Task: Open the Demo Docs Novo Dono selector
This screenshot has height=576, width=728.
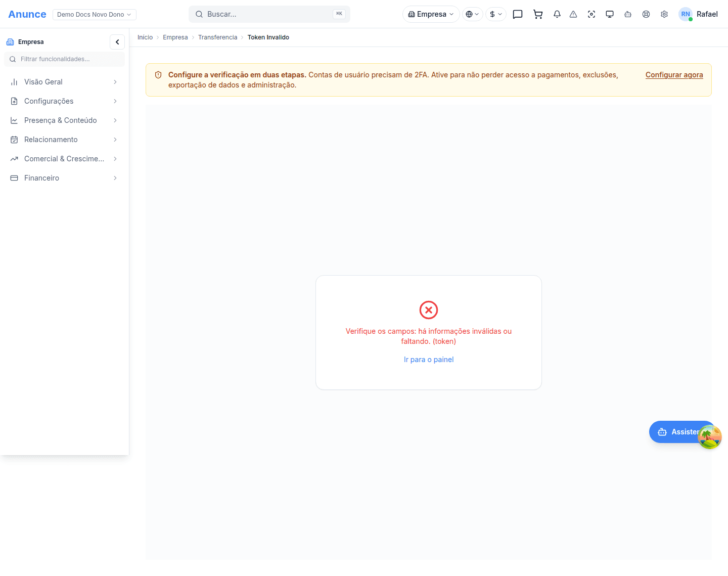Action: (x=95, y=15)
